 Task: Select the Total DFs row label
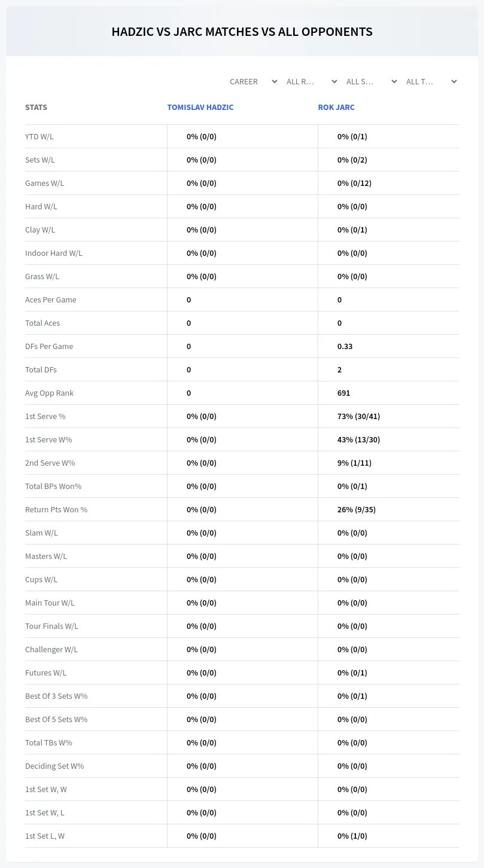[x=41, y=369]
